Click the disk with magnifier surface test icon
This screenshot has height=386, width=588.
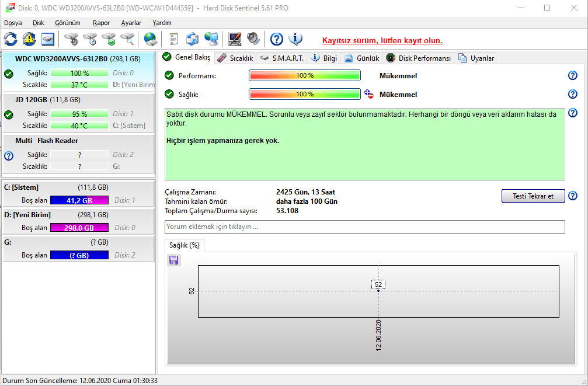tap(127, 39)
